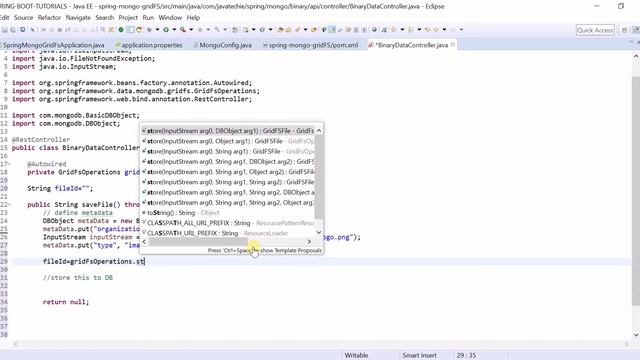Screen dimensions: 640x360
Task: Open the Help menu
Action: coord(193,18)
